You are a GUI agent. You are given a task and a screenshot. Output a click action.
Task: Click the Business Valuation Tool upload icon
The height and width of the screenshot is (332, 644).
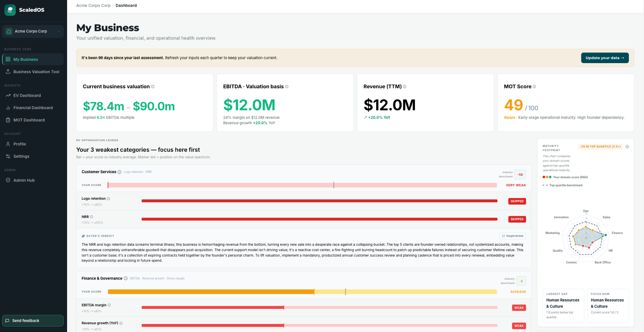[x=8, y=72]
